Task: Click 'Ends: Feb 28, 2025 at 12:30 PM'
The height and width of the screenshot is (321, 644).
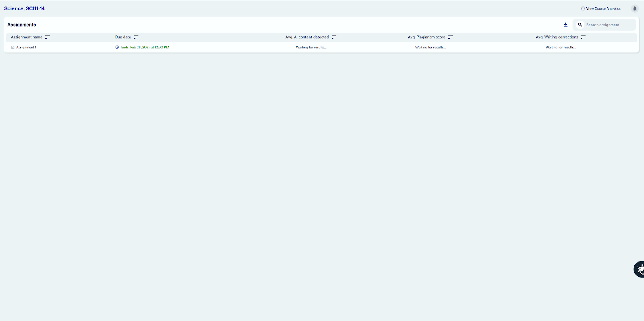Action: click(x=145, y=47)
